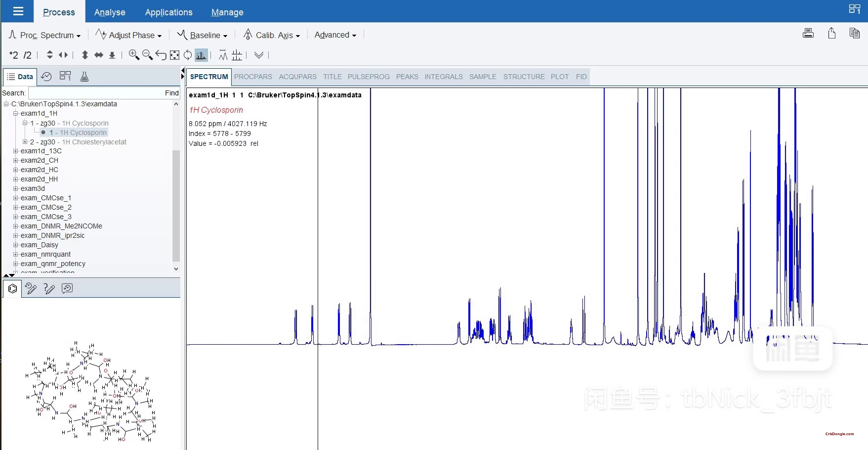Toggle the spectrum overview display icon
This screenshot has width=868, height=450.
pyautogui.click(x=201, y=55)
